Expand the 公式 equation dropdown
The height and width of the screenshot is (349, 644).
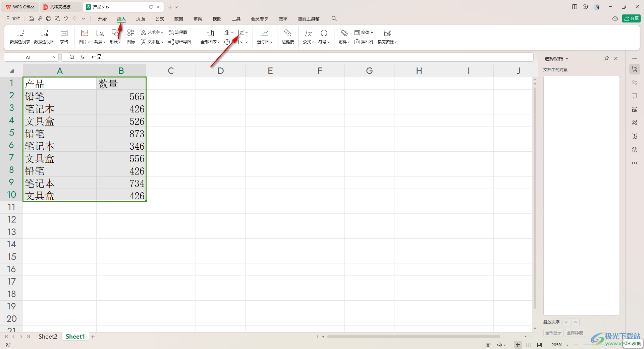point(313,42)
